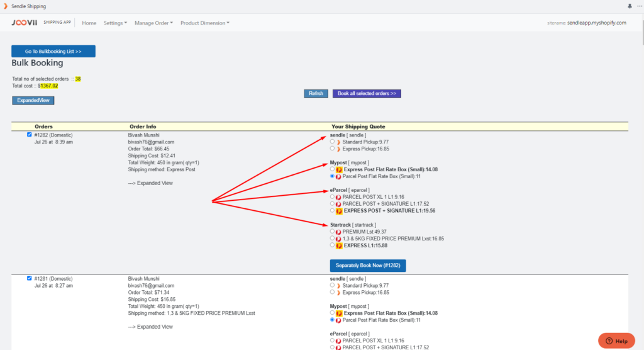
Task: Select EXPRESS POST + SIGNATURE L1:19.56 radio
Action: tap(332, 210)
